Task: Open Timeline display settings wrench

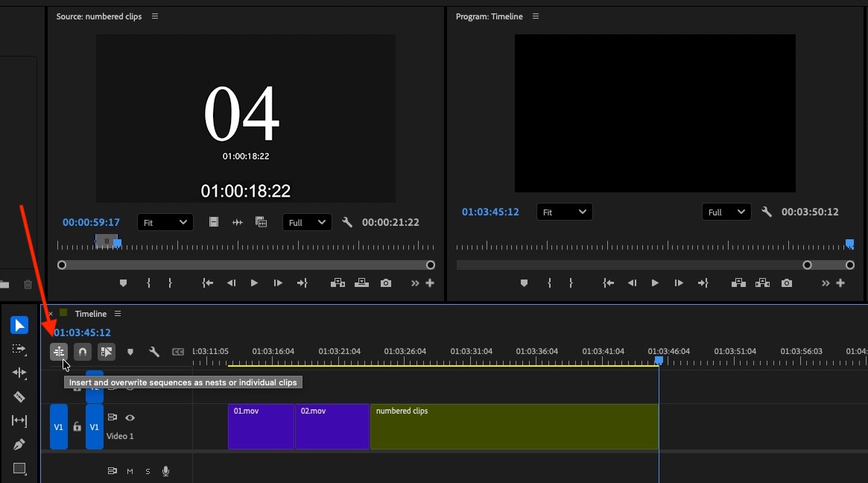Action: coord(154,352)
